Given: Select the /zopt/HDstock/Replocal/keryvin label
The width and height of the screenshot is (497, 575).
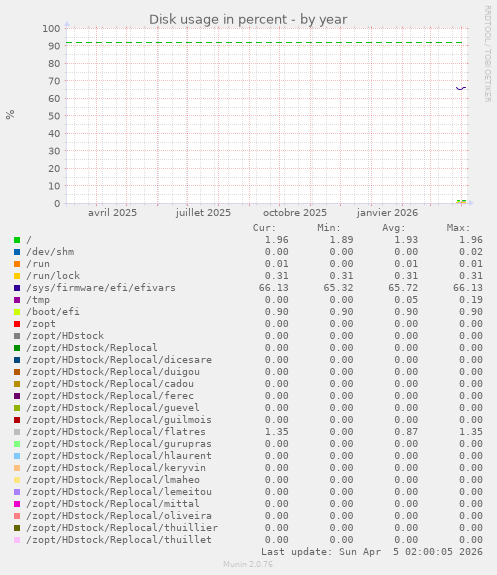Looking at the screenshot, I should click(x=116, y=468).
